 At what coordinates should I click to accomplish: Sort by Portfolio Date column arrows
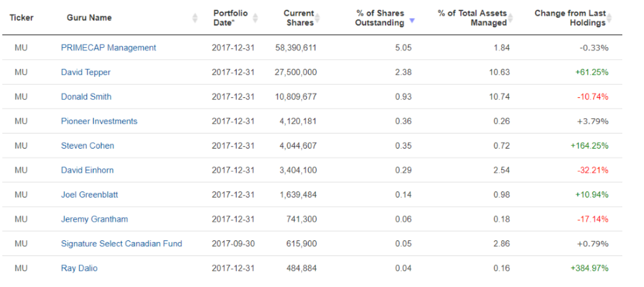tap(255, 18)
